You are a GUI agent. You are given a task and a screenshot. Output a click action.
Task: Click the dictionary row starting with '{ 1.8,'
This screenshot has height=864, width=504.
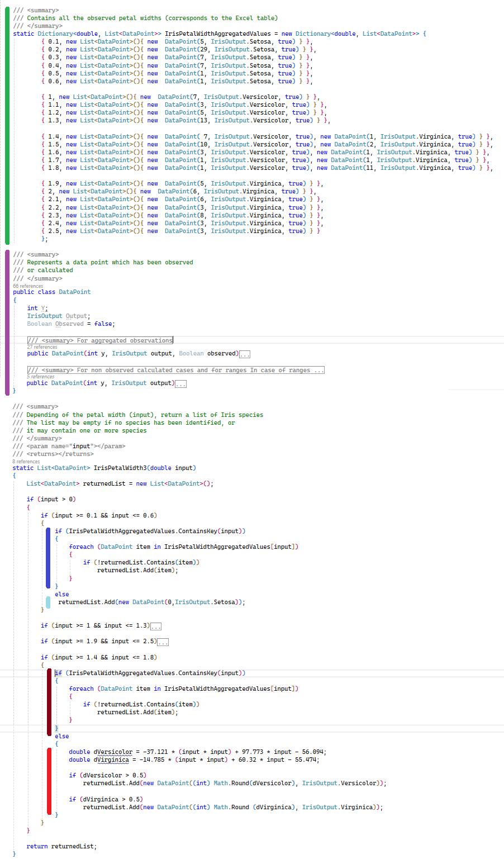267,168
